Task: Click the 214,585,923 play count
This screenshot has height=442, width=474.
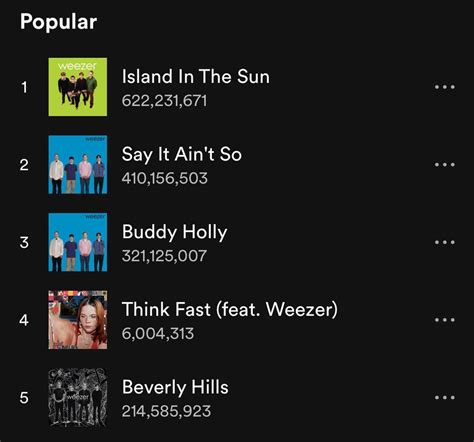Action: [166, 411]
